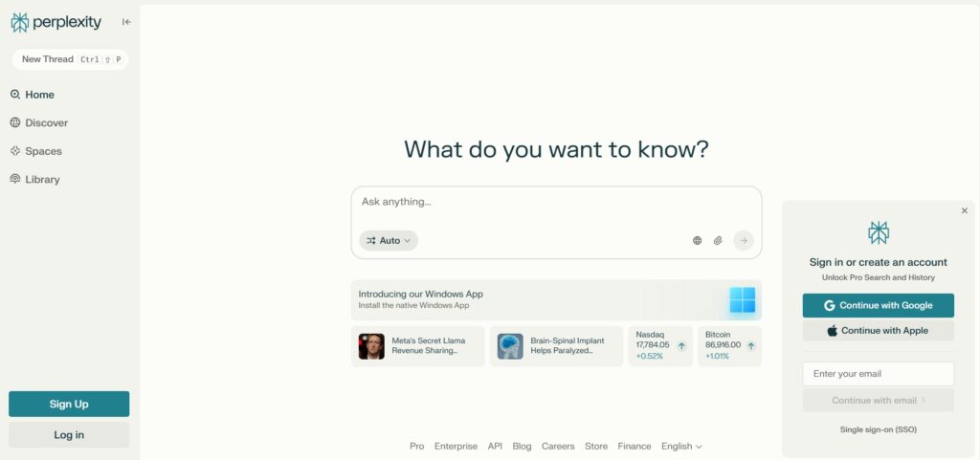Click the Windows logo icon in banner
The width and height of the screenshot is (980, 460).
click(742, 299)
